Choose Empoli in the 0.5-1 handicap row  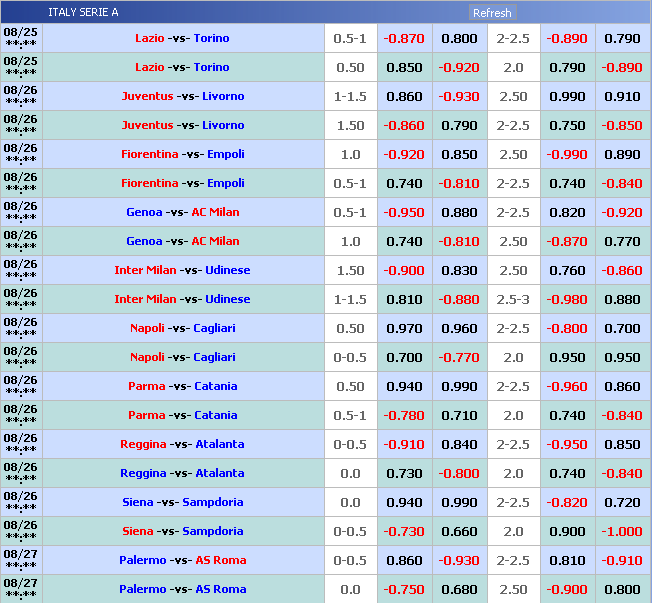point(226,183)
